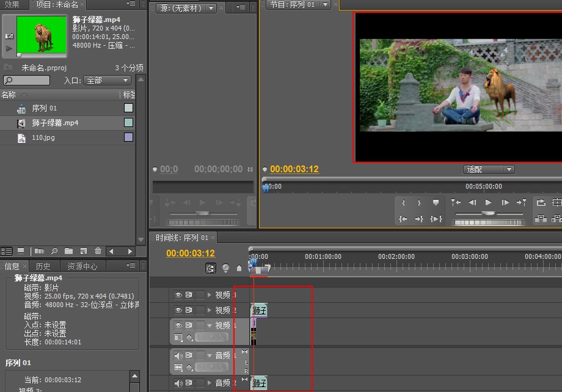Click Set Encore chapter marker icon in timeline
Screen dimensions: 562x392
click(225, 268)
